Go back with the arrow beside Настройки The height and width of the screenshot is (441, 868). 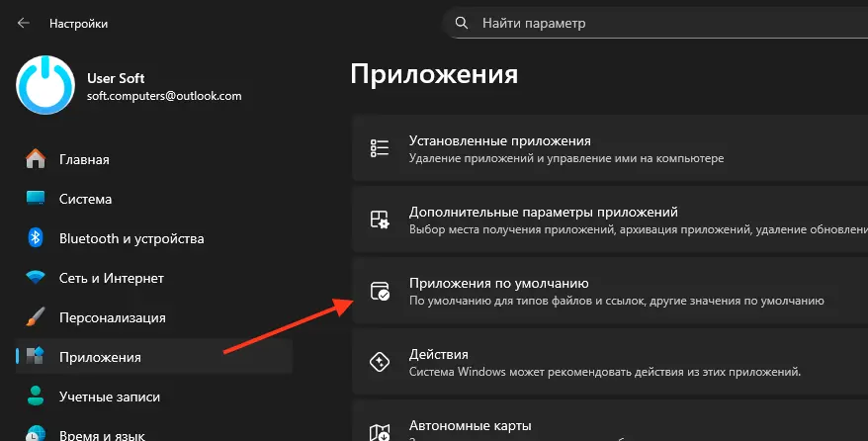pos(24,23)
